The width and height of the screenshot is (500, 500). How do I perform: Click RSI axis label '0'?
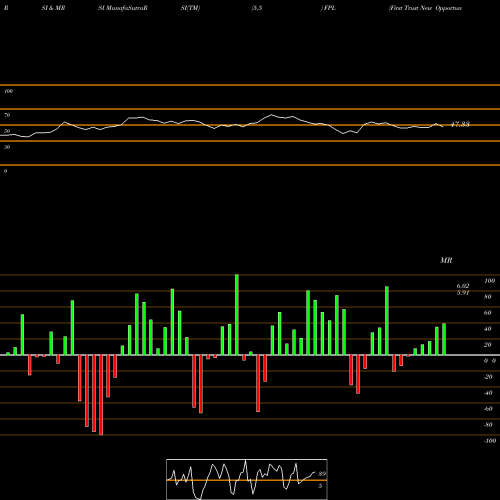(5, 171)
